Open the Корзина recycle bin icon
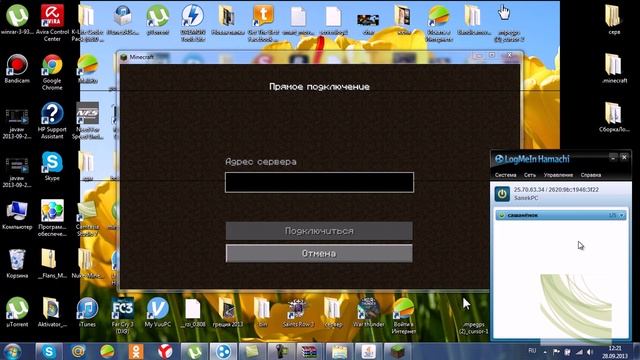This screenshot has width=640, height=360. click(x=17, y=263)
